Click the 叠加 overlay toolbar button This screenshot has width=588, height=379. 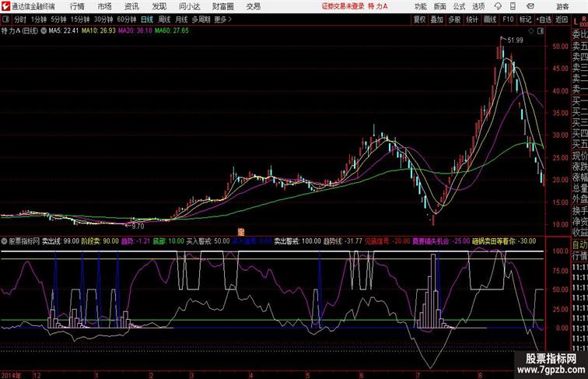click(437, 19)
